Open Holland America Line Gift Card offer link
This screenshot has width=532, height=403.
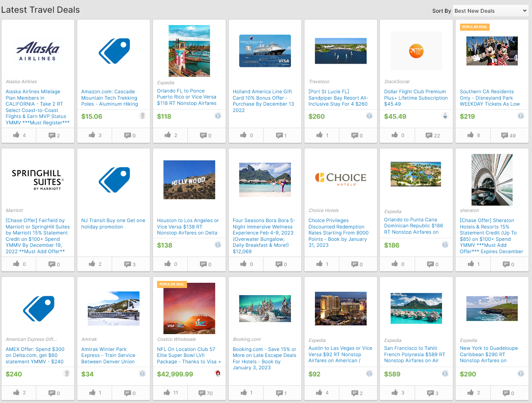coord(263,101)
